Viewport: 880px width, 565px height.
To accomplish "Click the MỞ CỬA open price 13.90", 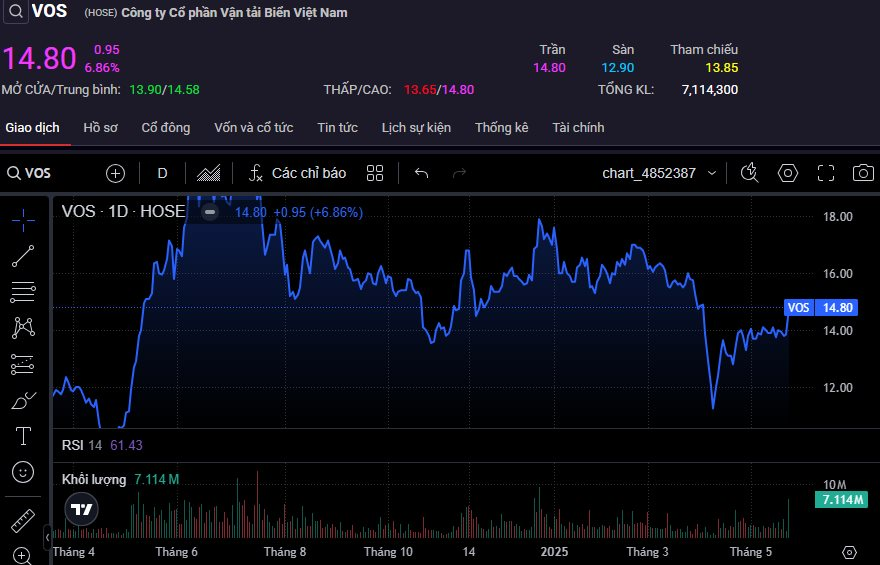I will tap(145, 90).
